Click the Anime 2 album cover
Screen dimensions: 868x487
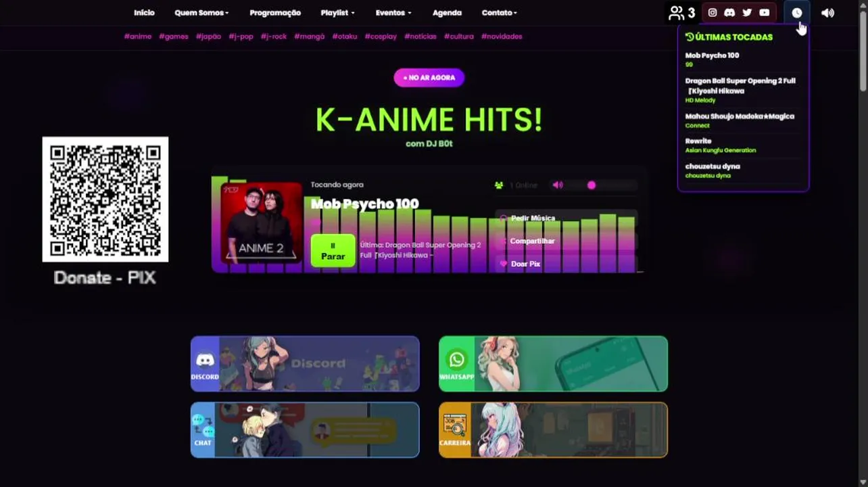point(261,223)
